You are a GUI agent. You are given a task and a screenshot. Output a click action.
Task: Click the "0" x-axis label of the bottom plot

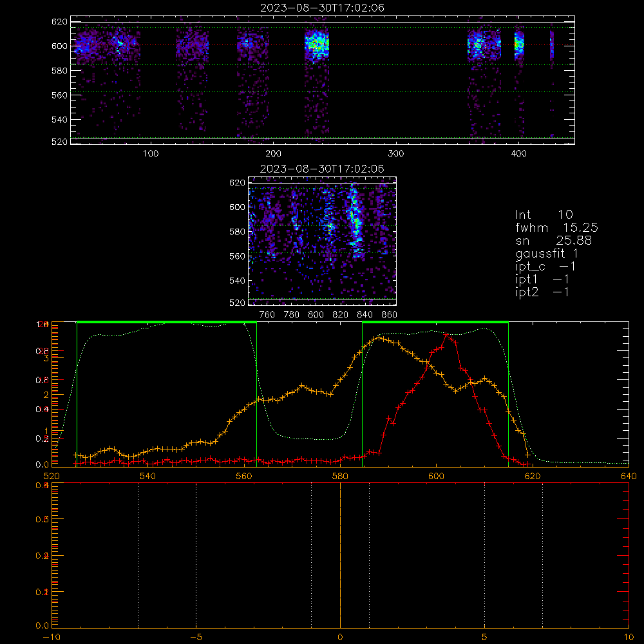click(340, 637)
